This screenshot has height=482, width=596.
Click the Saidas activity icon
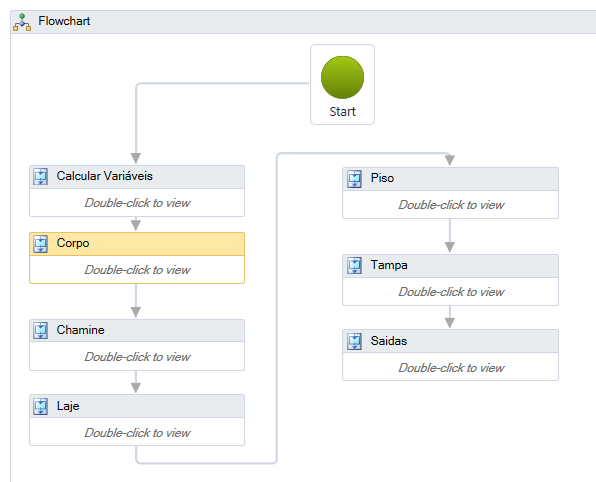(x=355, y=341)
